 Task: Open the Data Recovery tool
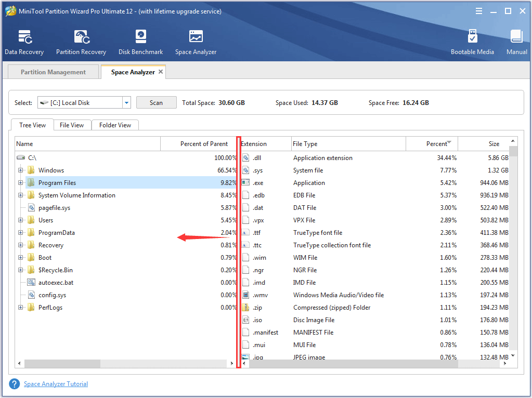tap(24, 42)
